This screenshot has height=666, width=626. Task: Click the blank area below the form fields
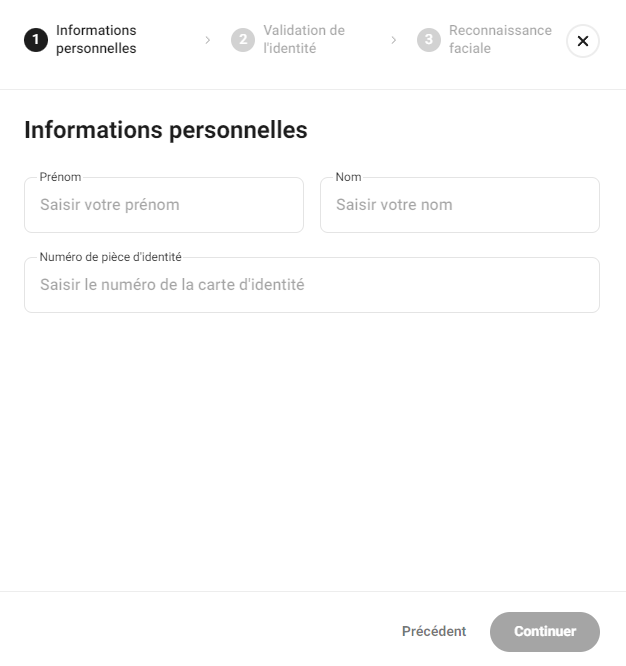[312, 450]
